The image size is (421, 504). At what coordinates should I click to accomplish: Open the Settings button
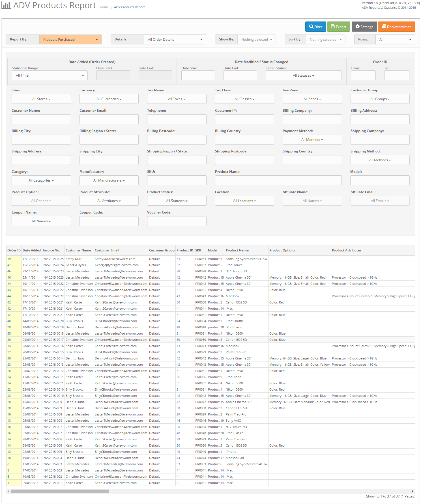click(364, 27)
